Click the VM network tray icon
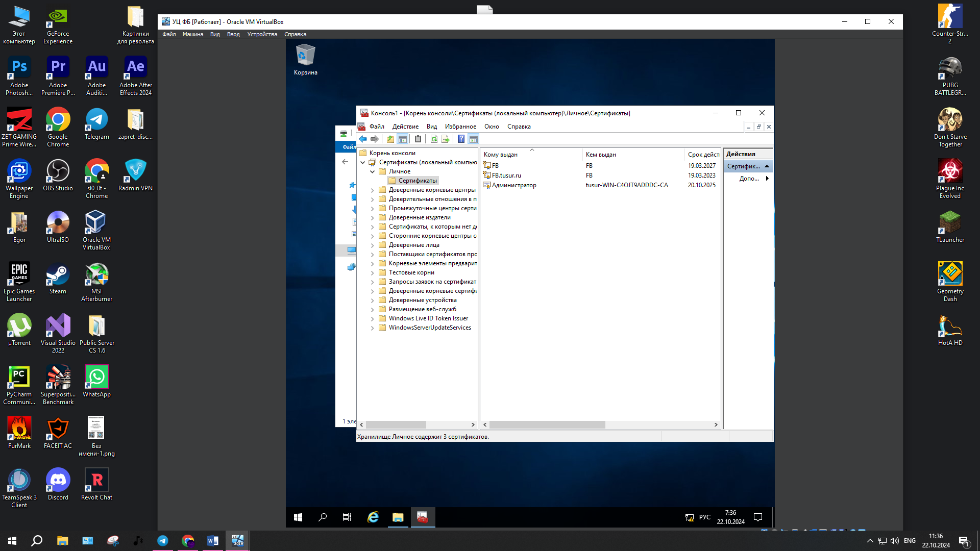This screenshot has width=980, height=551. pos(689,517)
